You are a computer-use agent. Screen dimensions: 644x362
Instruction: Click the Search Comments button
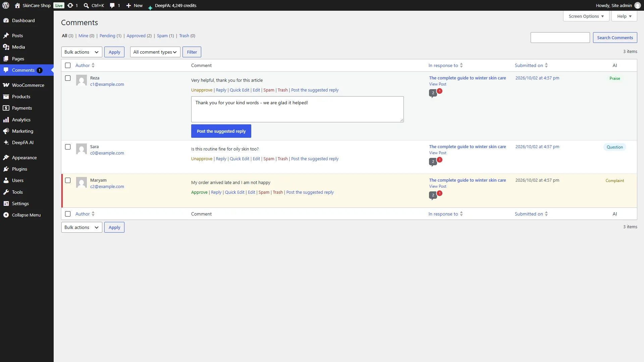[x=615, y=38]
